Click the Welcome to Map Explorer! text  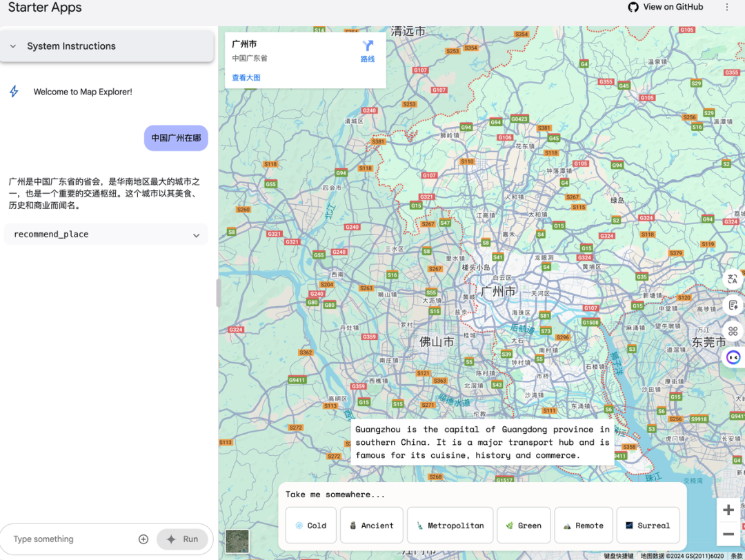point(83,92)
